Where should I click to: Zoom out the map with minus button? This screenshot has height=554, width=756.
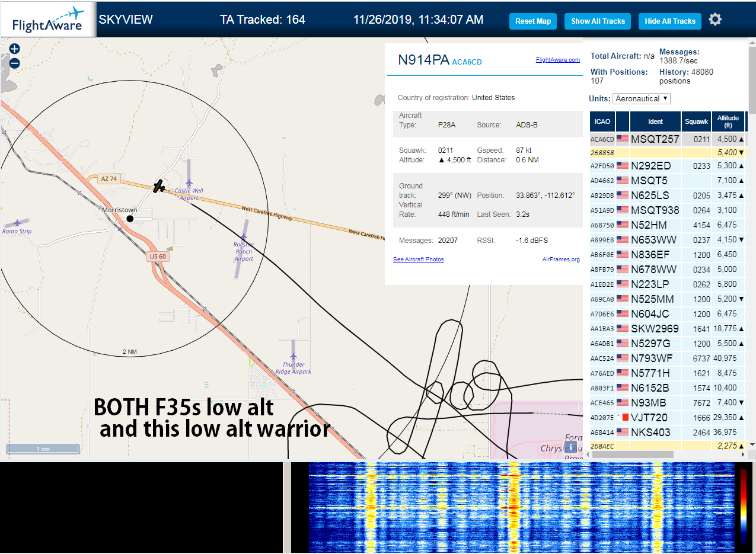pyautogui.click(x=15, y=63)
